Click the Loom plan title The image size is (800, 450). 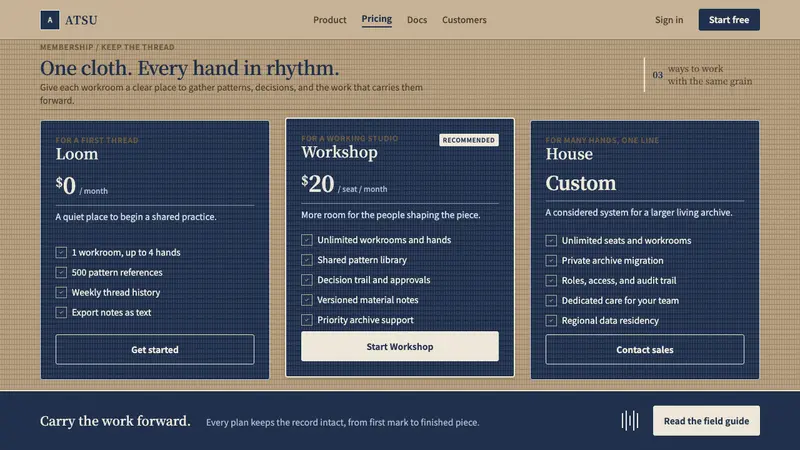point(77,154)
